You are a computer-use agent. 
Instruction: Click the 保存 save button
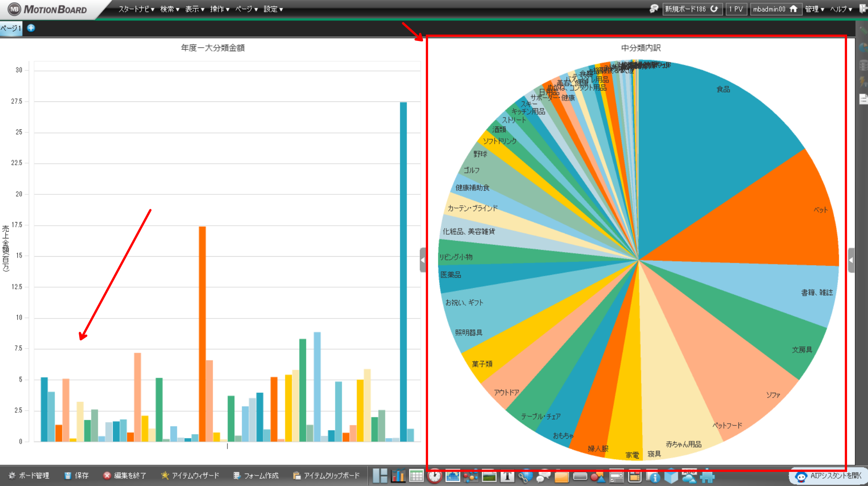[76, 476]
